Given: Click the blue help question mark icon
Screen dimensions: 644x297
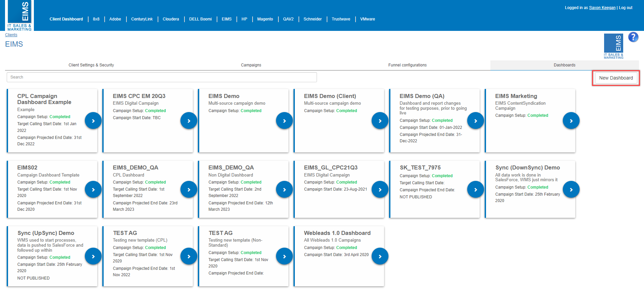Looking at the screenshot, I should click(633, 37).
